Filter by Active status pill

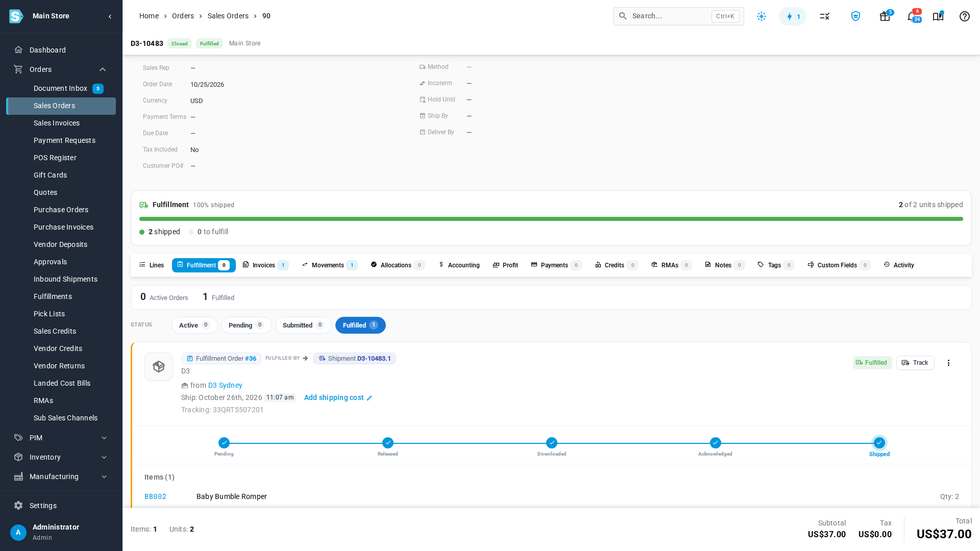[194, 325]
